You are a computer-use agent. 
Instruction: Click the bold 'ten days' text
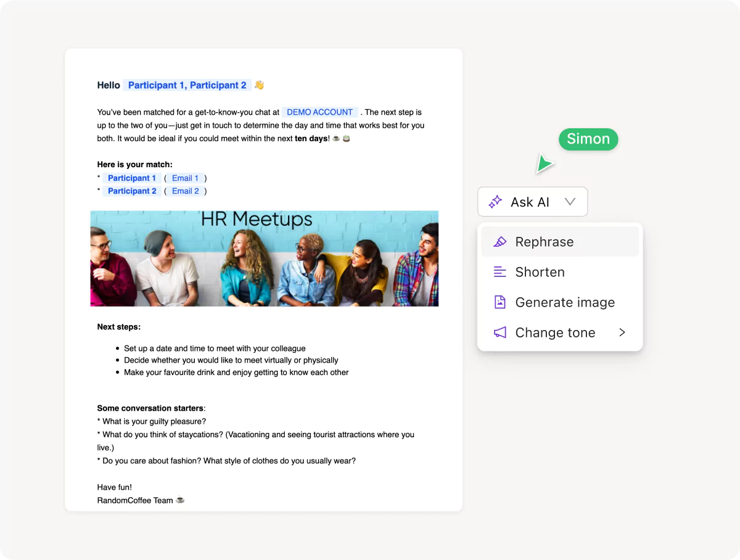[x=311, y=139]
